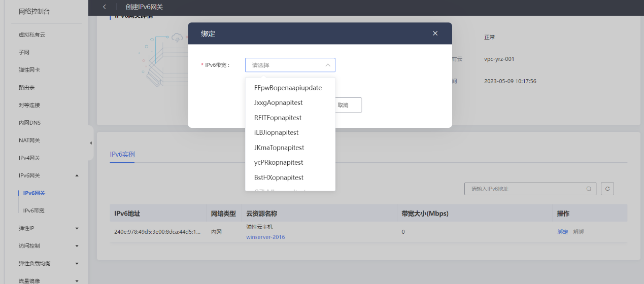The width and height of the screenshot is (644, 284).
Task: Choose FFpwBopenaapiupdate from the list
Action: pos(290,88)
